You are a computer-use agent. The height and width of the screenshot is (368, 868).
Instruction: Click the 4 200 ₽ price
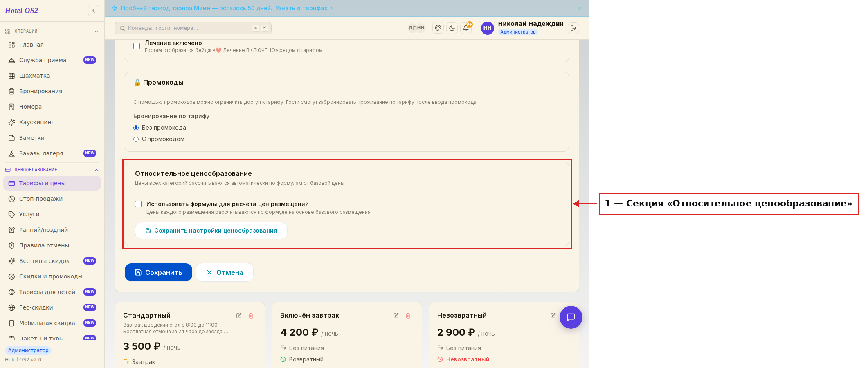pos(299,332)
